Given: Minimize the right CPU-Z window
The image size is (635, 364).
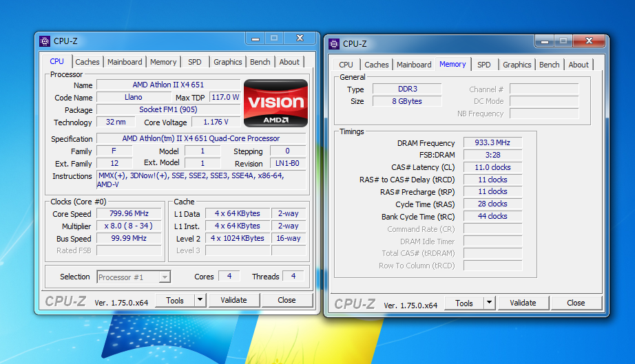Looking at the screenshot, I should click(x=545, y=41).
